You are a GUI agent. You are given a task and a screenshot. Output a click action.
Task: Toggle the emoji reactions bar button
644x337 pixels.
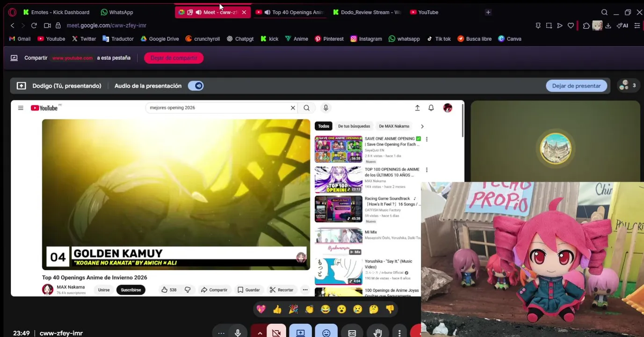(326, 333)
